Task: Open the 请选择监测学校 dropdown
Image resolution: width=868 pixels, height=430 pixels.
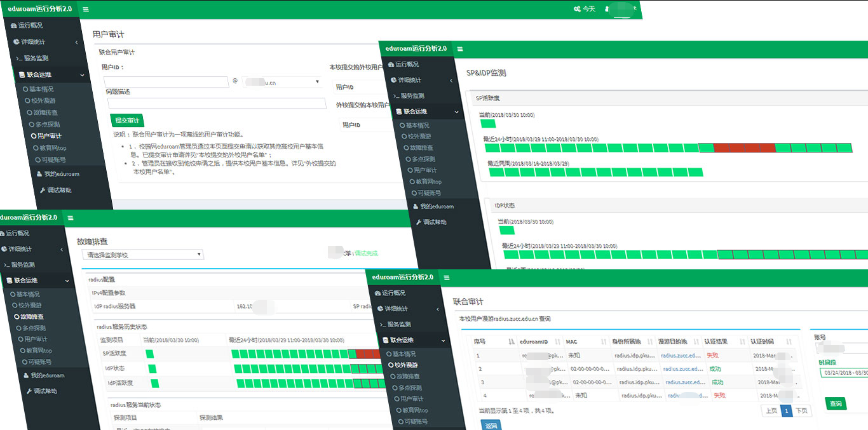Action: pyautogui.click(x=143, y=255)
